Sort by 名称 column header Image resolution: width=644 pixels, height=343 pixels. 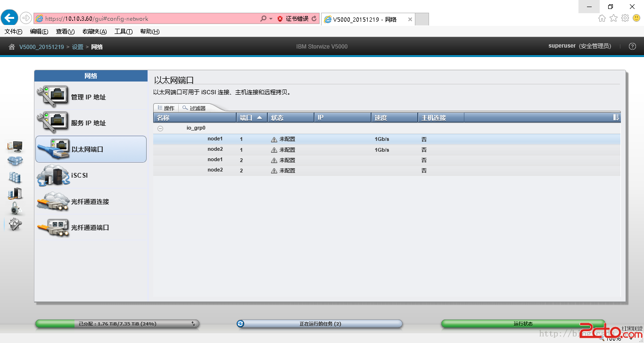pyautogui.click(x=195, y=117)
